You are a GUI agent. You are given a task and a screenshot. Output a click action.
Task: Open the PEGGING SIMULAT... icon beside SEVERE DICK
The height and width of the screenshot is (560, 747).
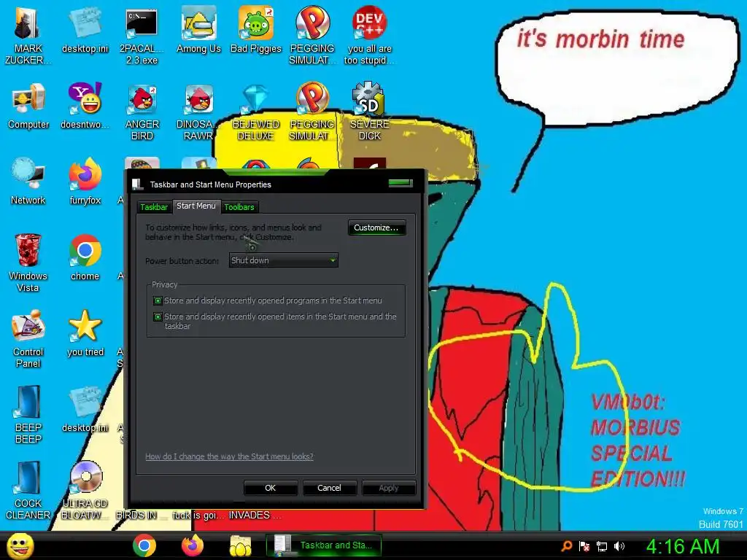[312, 112]
